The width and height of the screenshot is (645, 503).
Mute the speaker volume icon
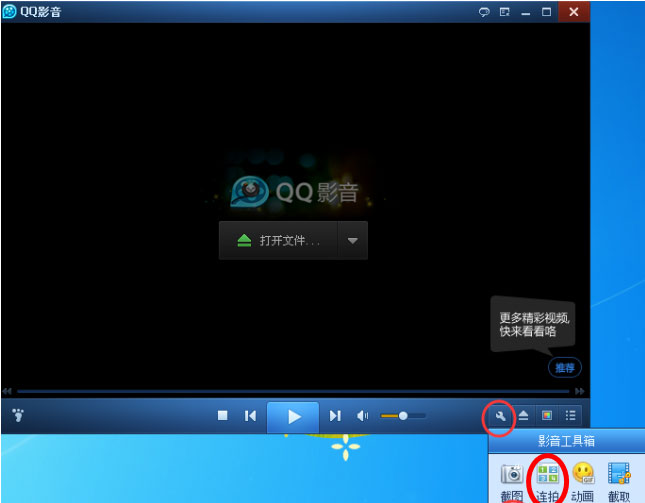363,416
